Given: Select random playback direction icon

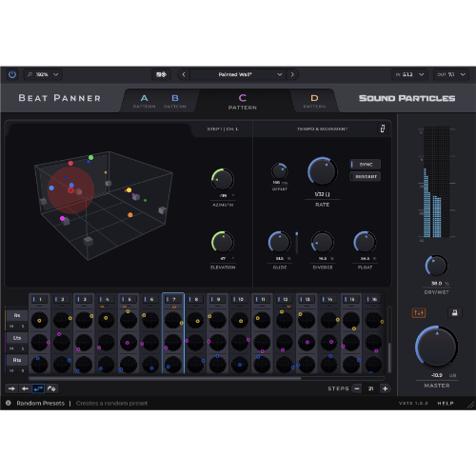Looking at the screenshot, I should pos(51,388).
